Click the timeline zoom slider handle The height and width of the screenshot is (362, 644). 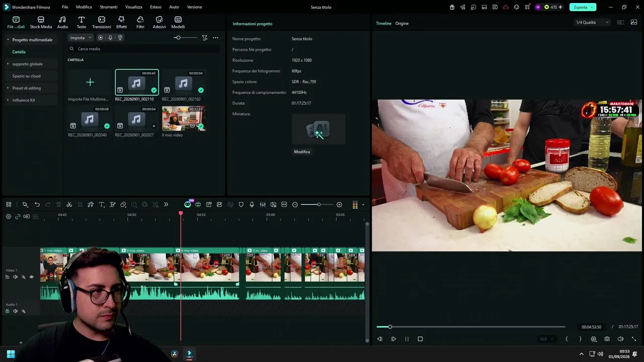pyautogui.click(x=318, y=205)
